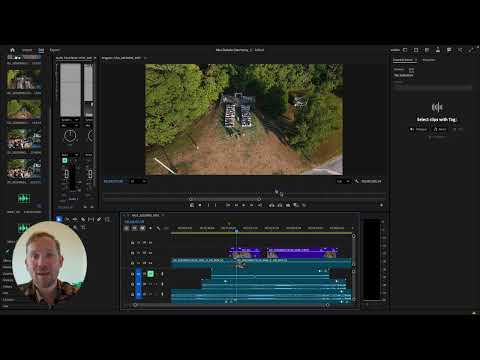Export a frame with the camera icon
Image resolution: width=480 pixels, height=360 pixels.
tap(288, 205)
